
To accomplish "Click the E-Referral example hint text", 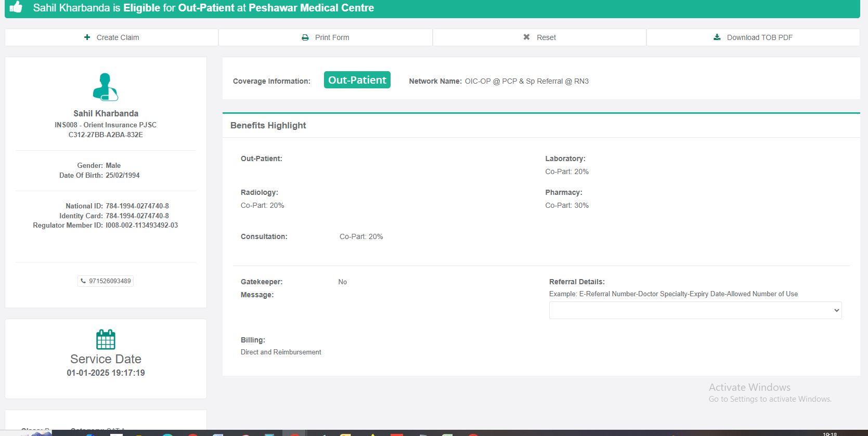I will [673, 294].
